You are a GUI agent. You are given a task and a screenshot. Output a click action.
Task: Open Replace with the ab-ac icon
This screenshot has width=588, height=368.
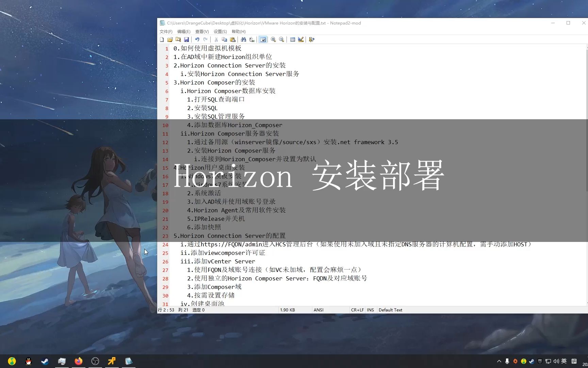[252, 40]
